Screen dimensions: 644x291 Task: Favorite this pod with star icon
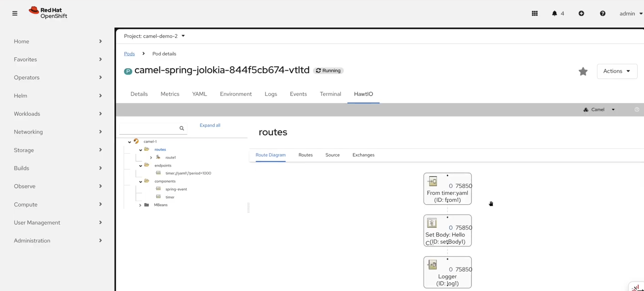point(583,72)
